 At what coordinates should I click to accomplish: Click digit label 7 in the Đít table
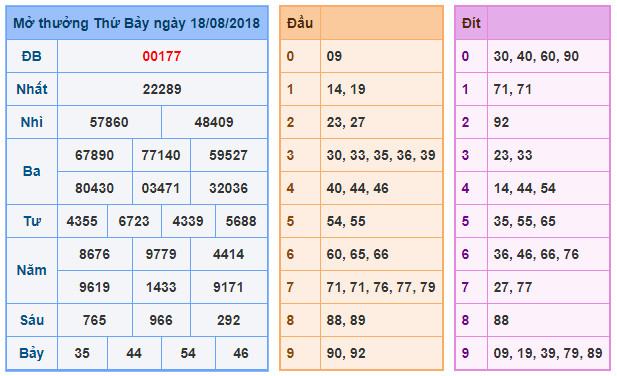465,288
